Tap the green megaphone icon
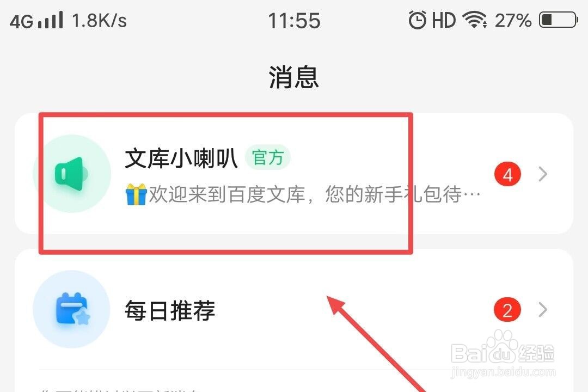 coord(72,174)
